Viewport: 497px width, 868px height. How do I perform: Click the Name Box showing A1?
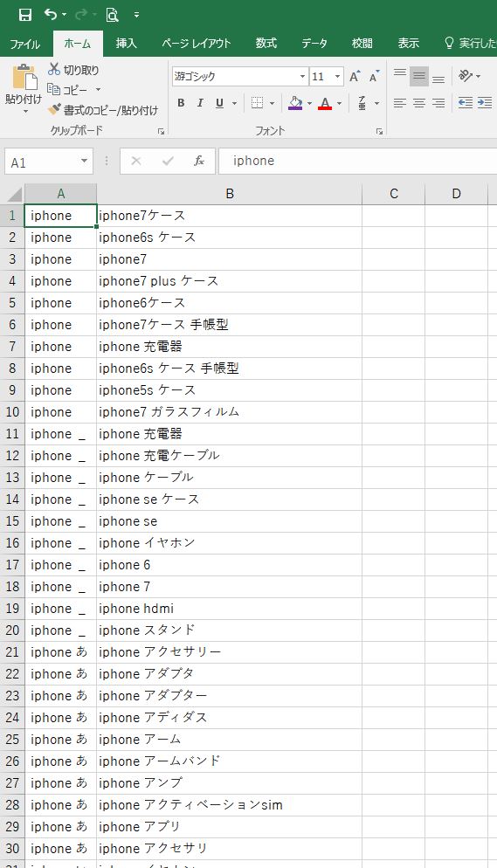[40, 162]
